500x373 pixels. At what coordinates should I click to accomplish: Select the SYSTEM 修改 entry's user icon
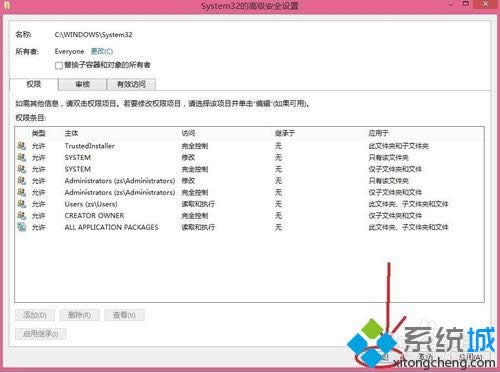(22, 157)
